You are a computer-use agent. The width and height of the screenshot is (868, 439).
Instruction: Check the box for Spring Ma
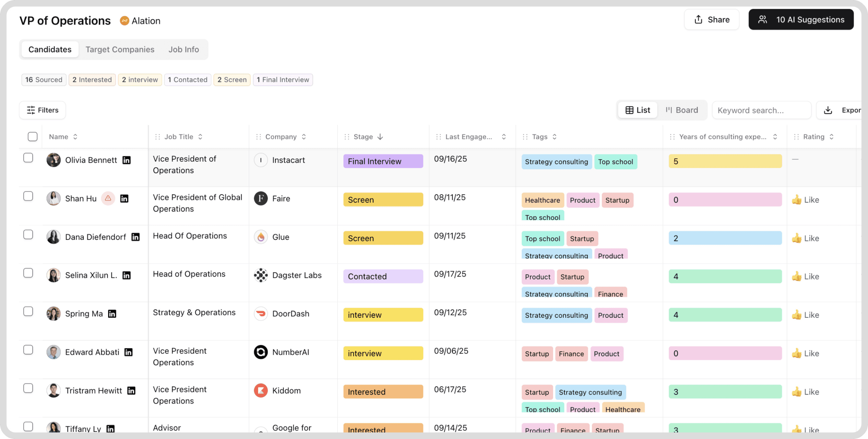pyautogui.click(x=28, y=311)
